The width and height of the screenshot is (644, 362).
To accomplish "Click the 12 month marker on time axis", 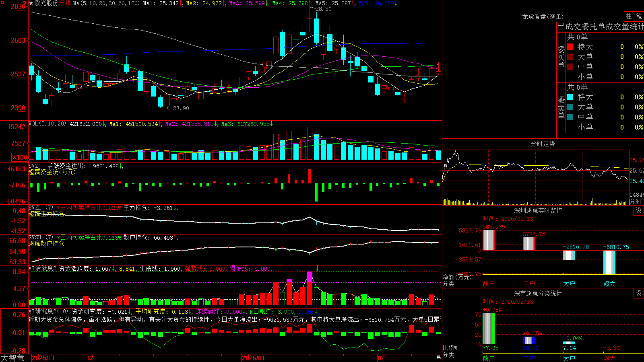I will [90, 358].
